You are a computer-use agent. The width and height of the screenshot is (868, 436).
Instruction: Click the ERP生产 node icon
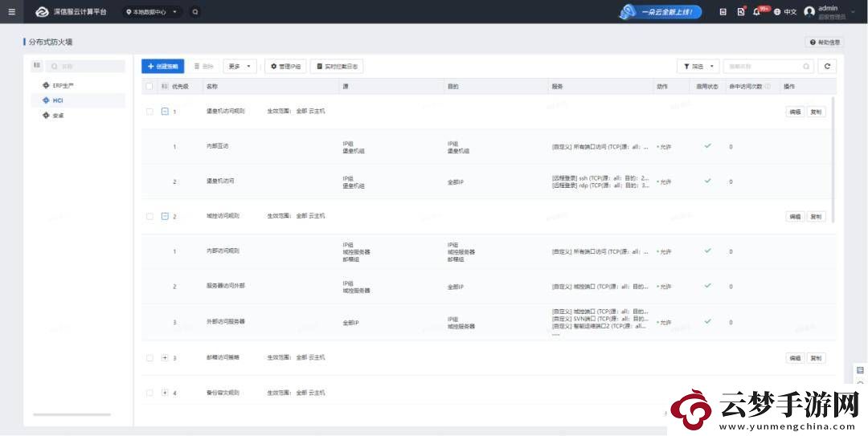pyautogui.click(x=46, y=85)
